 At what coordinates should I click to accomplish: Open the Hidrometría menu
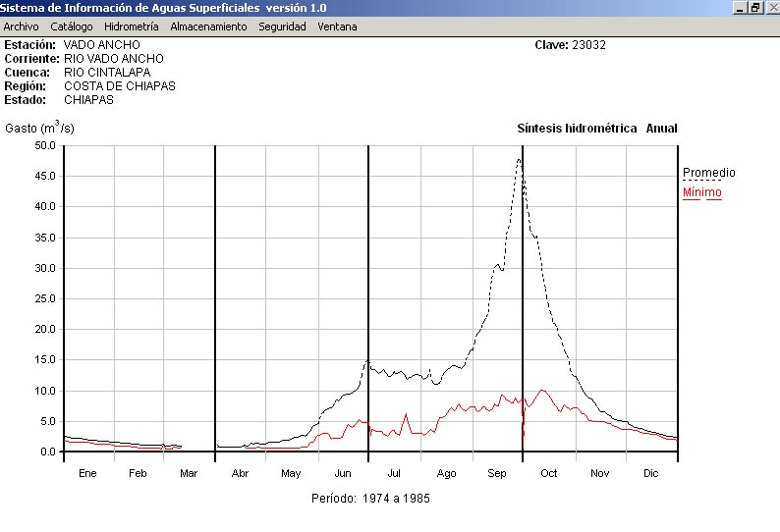(131, 27)
